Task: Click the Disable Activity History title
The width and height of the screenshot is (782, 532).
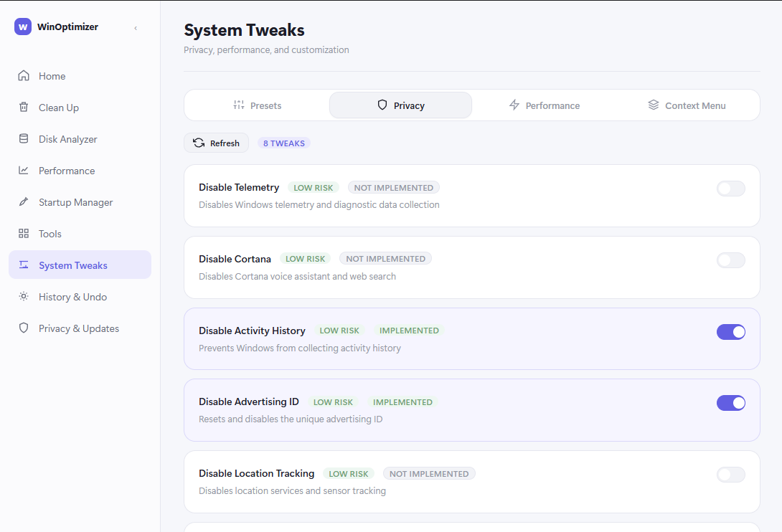Action: tap(252, 331)
